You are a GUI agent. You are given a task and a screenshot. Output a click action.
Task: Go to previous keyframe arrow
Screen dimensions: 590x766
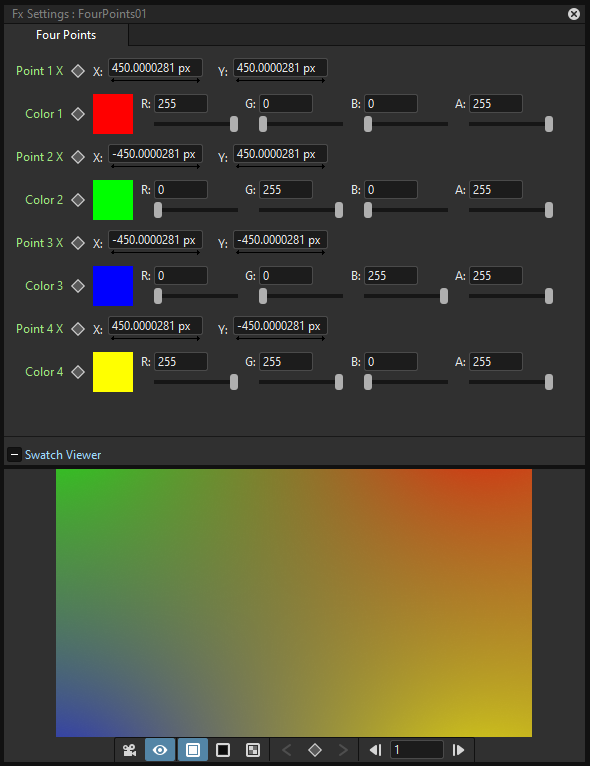(287, 750)
